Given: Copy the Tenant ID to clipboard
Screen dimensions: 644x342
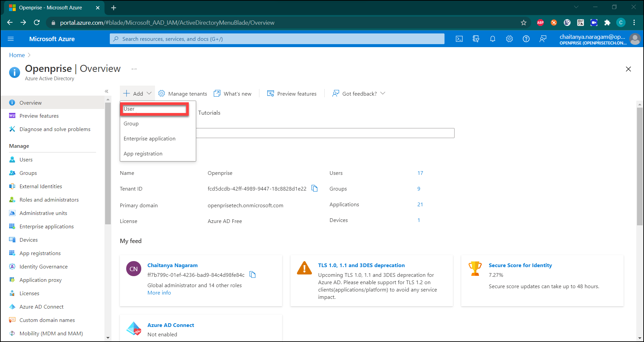Looking at the screenshot, I should [315, 189].
